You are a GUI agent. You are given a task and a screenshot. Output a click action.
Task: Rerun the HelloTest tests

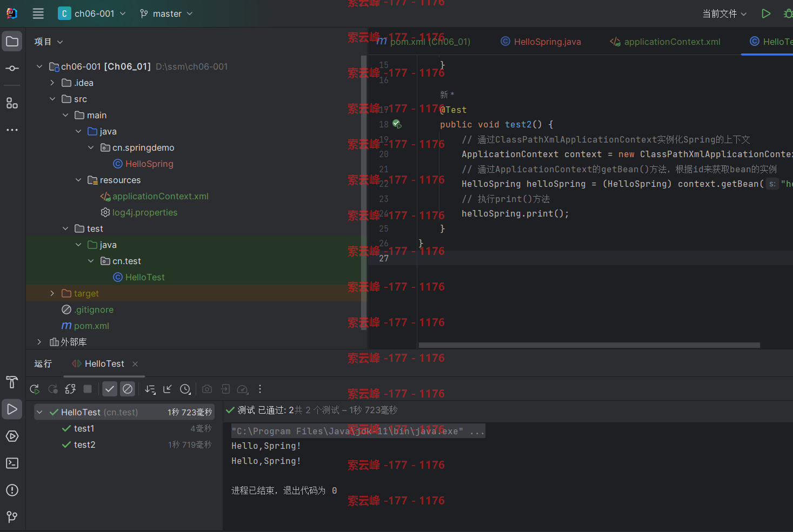35,389
